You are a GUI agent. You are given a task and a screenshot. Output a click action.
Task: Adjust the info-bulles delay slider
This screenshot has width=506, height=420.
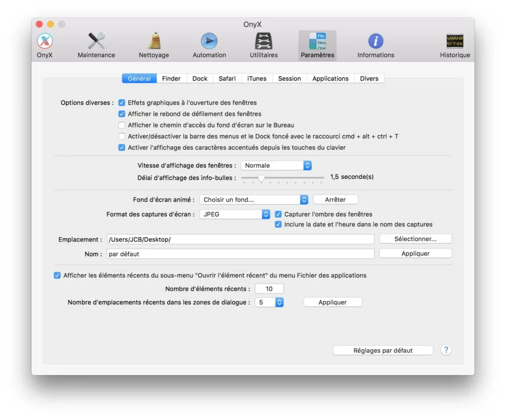261,179
